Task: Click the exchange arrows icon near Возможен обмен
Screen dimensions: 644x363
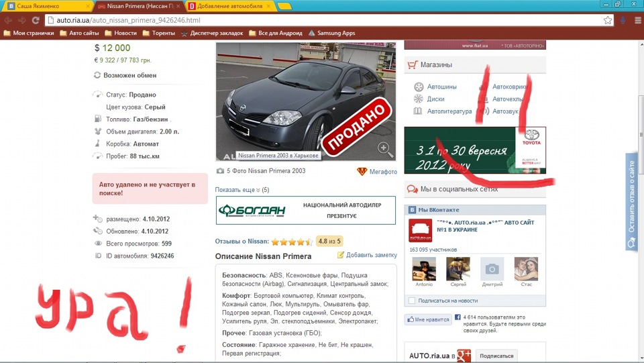Action: click(x=97, y=75)
